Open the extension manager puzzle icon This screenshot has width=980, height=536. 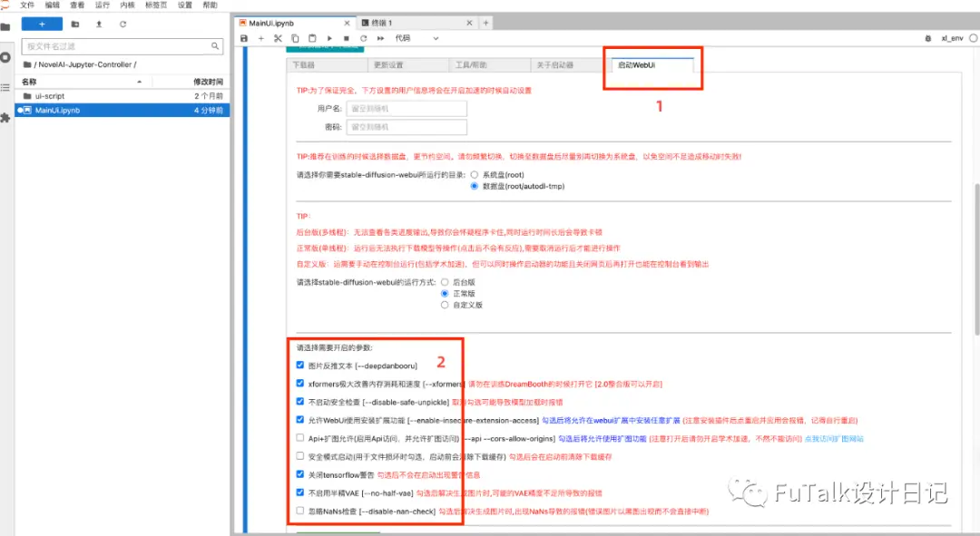pyautogui.click(x=5, y=117)
